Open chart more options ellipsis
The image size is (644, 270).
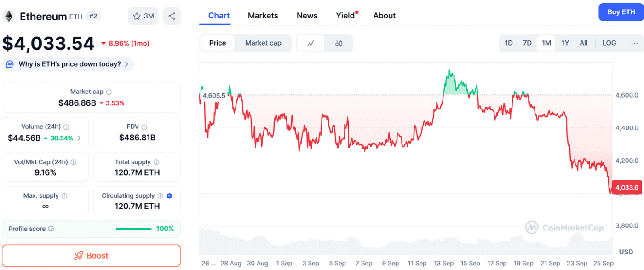(634, 43)
